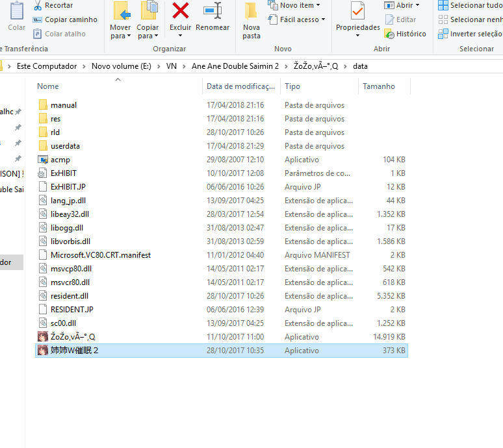Click the Nova pasta folder icon
The height and width of the screenshot is (448, 503).
coord(251,12)
